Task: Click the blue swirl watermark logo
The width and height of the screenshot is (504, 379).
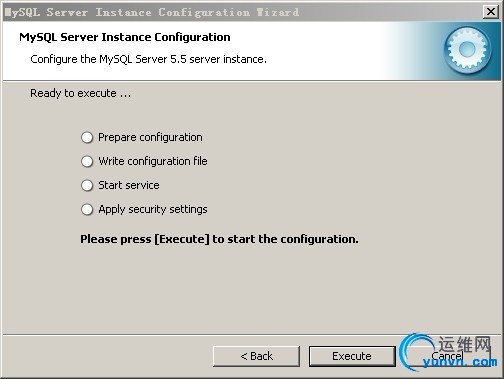Action: (417, 352)
